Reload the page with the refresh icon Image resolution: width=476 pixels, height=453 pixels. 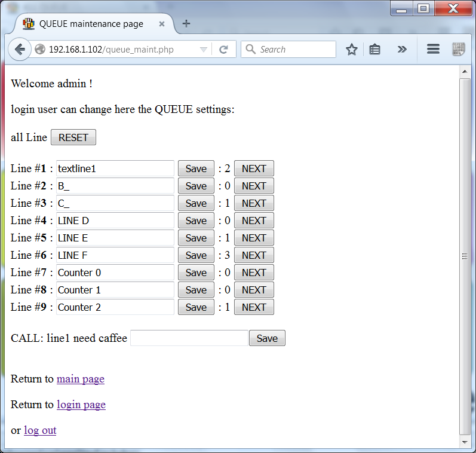[224, 50]
